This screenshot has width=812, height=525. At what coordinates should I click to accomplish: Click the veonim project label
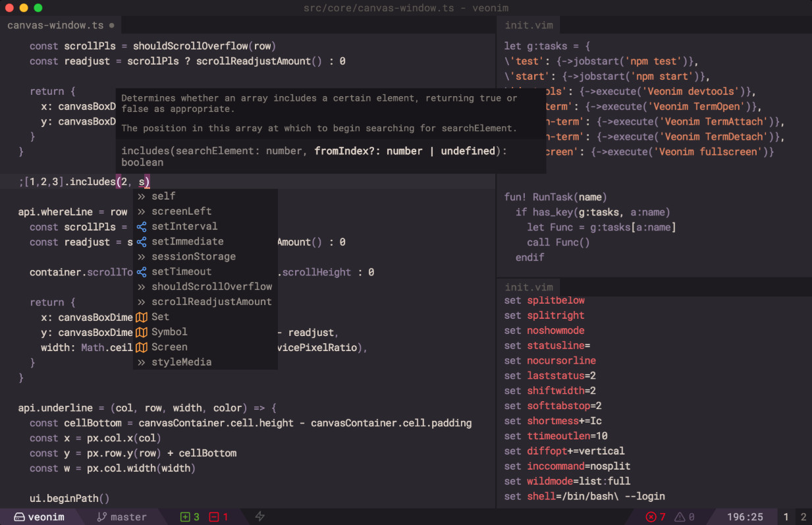point(46,517)
